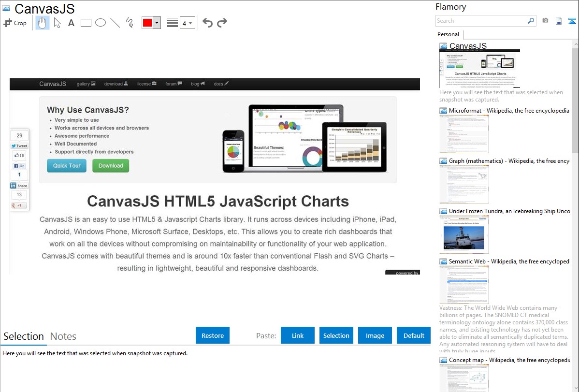
Task: Click the sidebar CanvasJS entry browser icon
Action: pyautogui.click(x=443, y=46)
